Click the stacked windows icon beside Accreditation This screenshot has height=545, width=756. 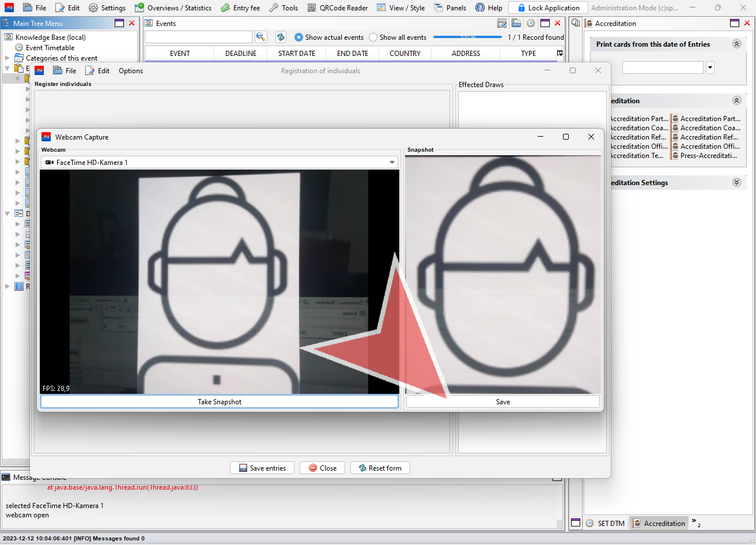[575, 23]
